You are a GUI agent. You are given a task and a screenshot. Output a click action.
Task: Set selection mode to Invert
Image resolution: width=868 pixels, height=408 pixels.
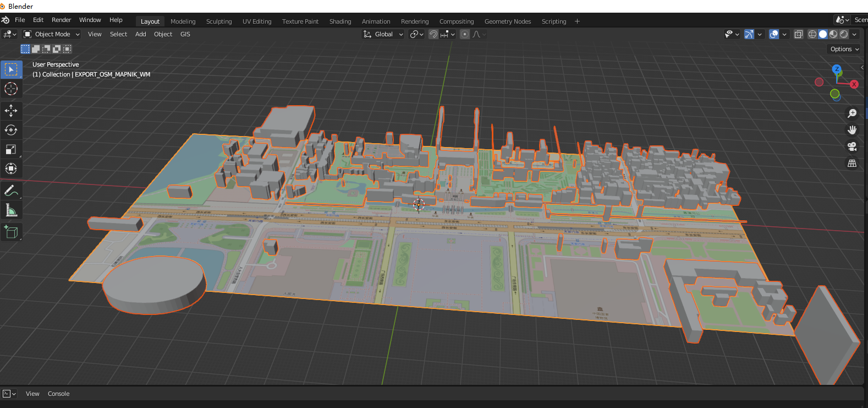coord(57,49)
